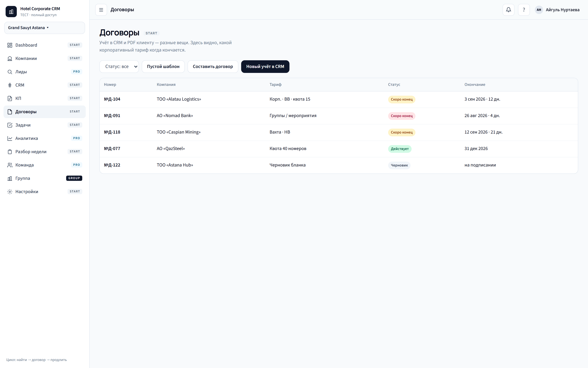
Task: Click the Компании building icon
Action: [x=10, y=58]
